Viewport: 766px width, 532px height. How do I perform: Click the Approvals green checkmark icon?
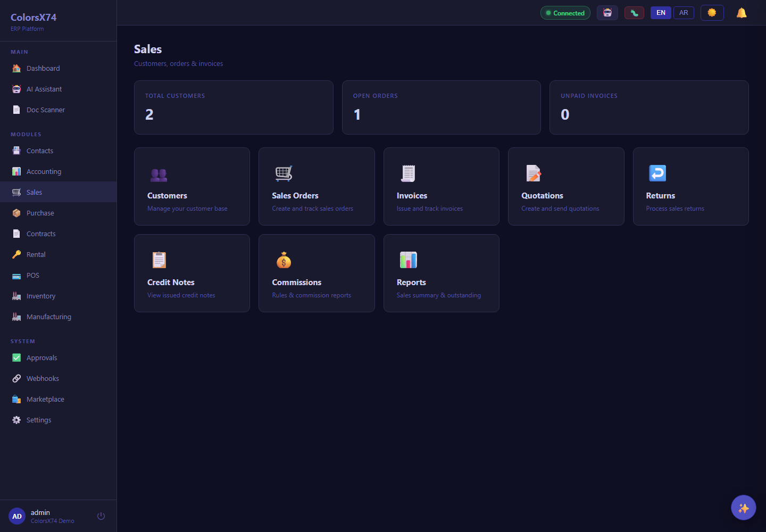(16, 358)
